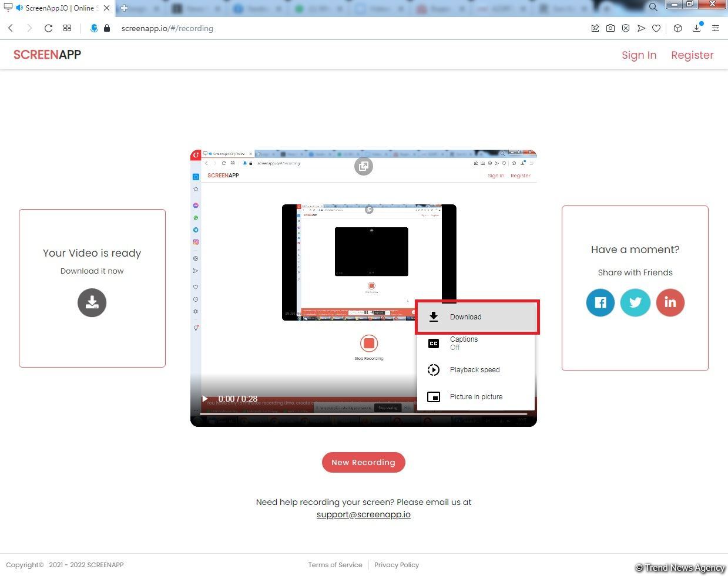Screen dimensions: 728x576
Task: Download the video using the round download icon
Action: click(x=92, y=302)
